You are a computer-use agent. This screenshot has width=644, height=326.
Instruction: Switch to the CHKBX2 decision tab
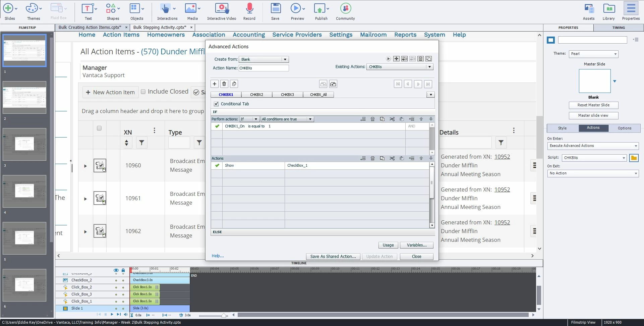click(x=256, y=95)
